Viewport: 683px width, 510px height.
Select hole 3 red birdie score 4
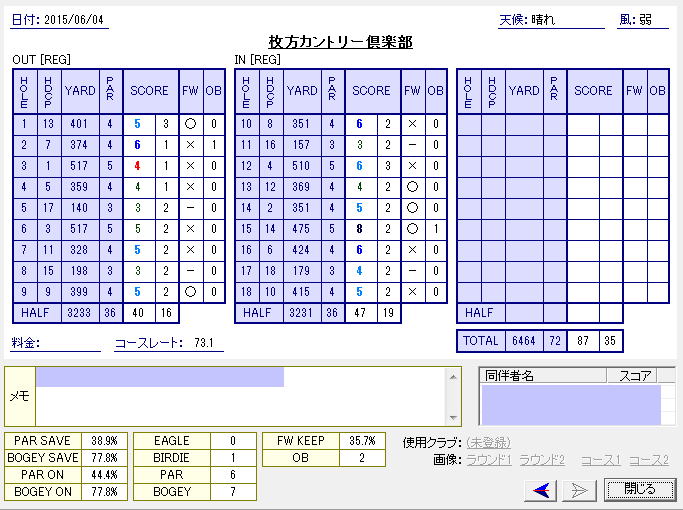139,166
